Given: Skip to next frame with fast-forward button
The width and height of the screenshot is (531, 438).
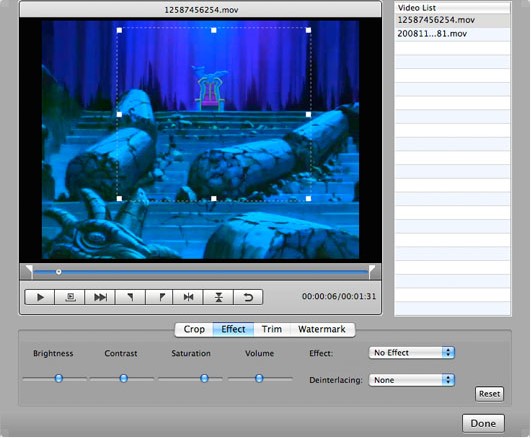Looking at the screenshot, I should coord(100,297).
